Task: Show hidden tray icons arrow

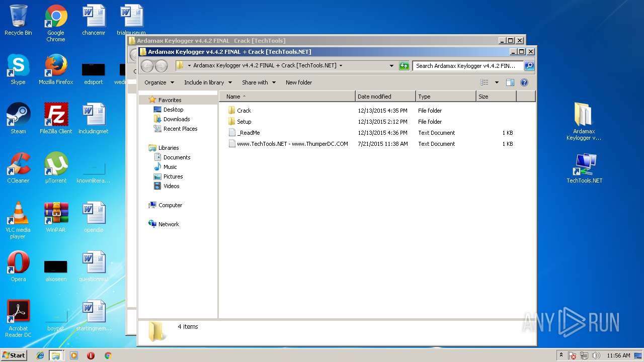Action: (561, 355)
